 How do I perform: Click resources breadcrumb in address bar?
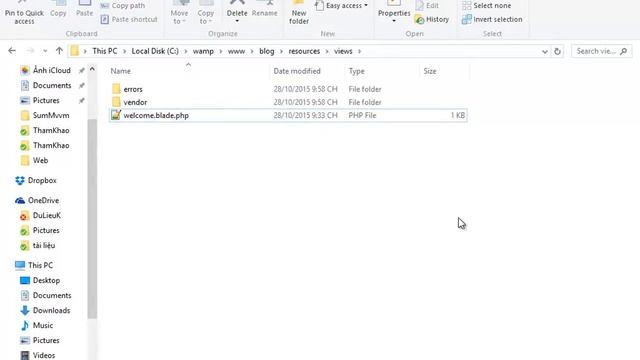pyautogui.click(x=304, y=51)
